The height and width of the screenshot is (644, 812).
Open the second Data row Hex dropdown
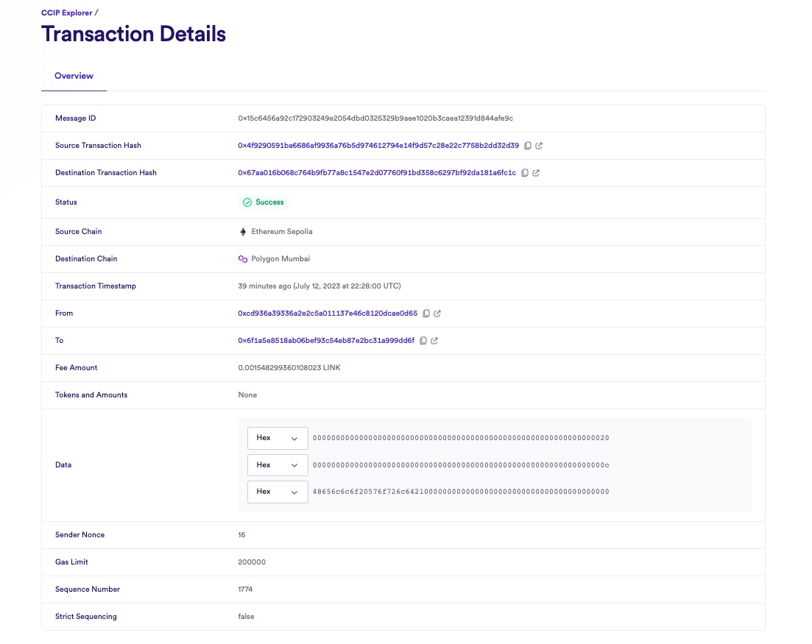coord(278,465)
